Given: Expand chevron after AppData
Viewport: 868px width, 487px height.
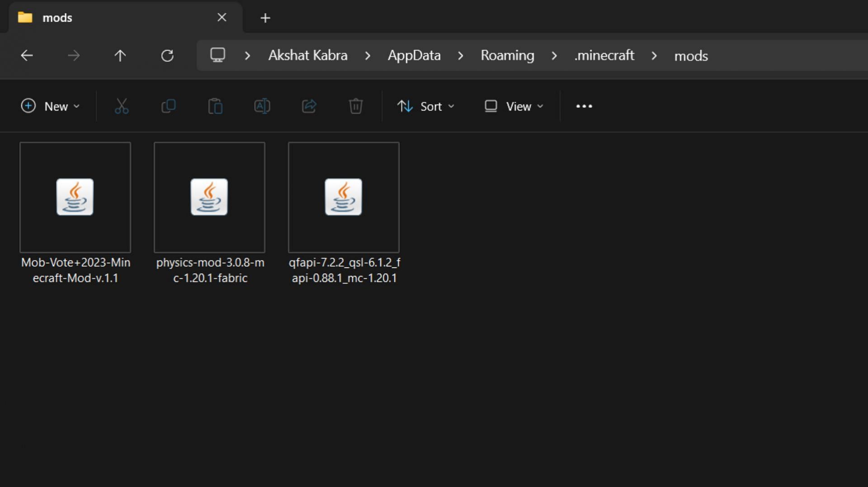Looking at the screenshot, I should pos(460,56).
